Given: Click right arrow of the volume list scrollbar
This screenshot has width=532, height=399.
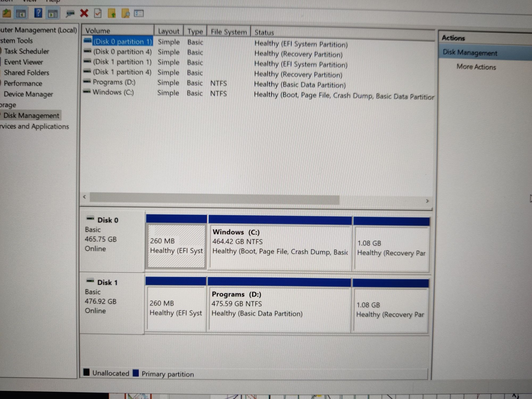Looking at the screenshot, I should (427, 201).
